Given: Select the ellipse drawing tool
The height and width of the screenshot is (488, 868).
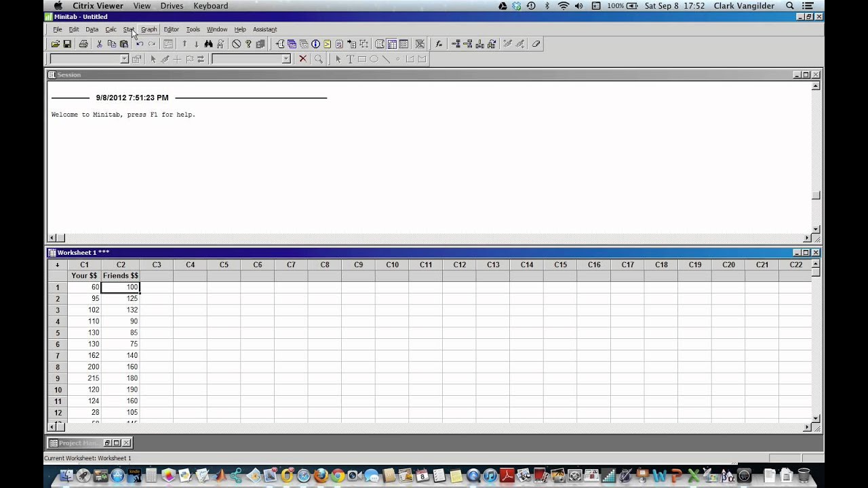Looking at the screenshot, I should coord(374,59).
